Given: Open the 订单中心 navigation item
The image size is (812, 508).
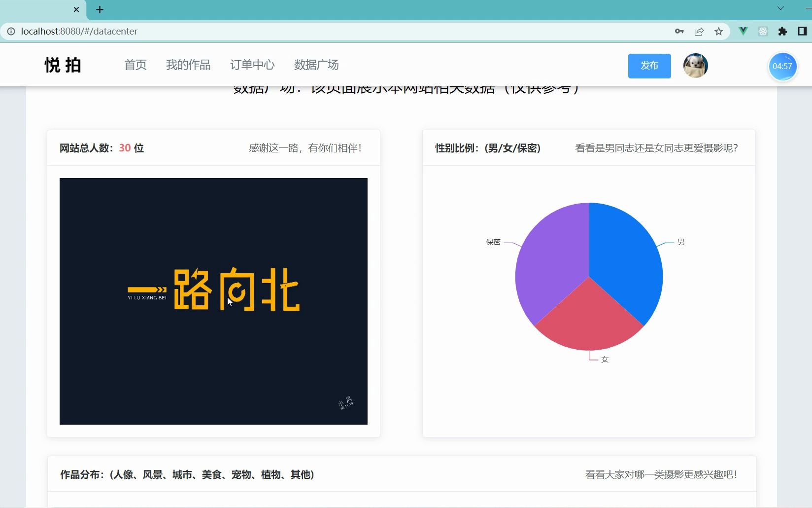Looking at the screenshot, I should pos(252,65).
